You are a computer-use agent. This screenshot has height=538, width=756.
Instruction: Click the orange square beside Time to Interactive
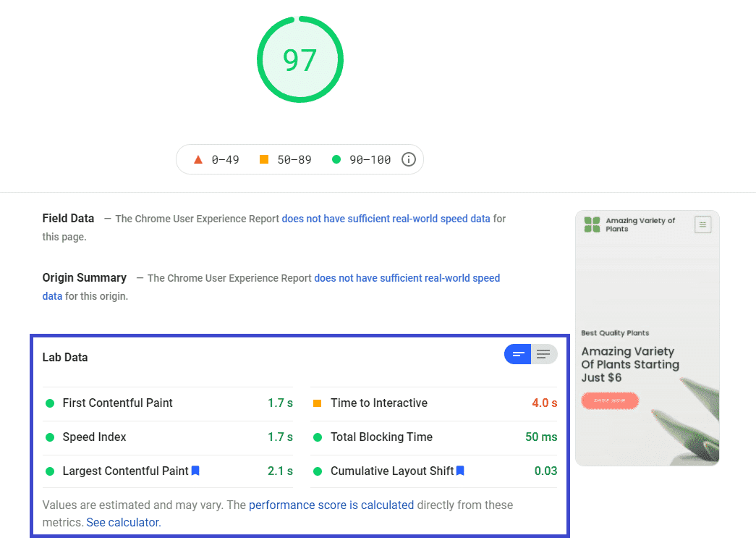click(x=317, y=403)
